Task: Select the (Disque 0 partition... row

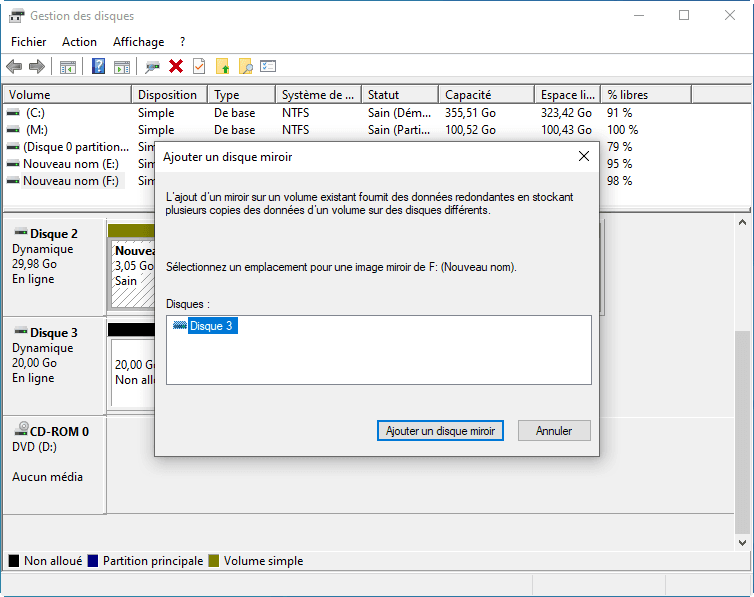Action: 76,147
